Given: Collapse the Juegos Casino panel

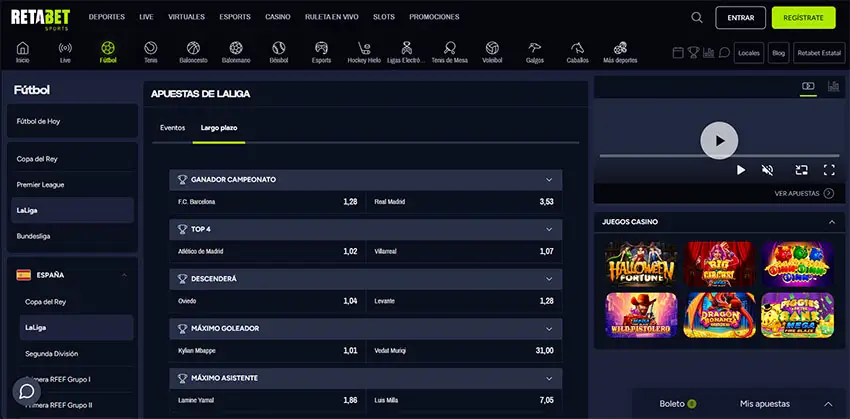Looking at the screenshot, I should pos(832,222).
